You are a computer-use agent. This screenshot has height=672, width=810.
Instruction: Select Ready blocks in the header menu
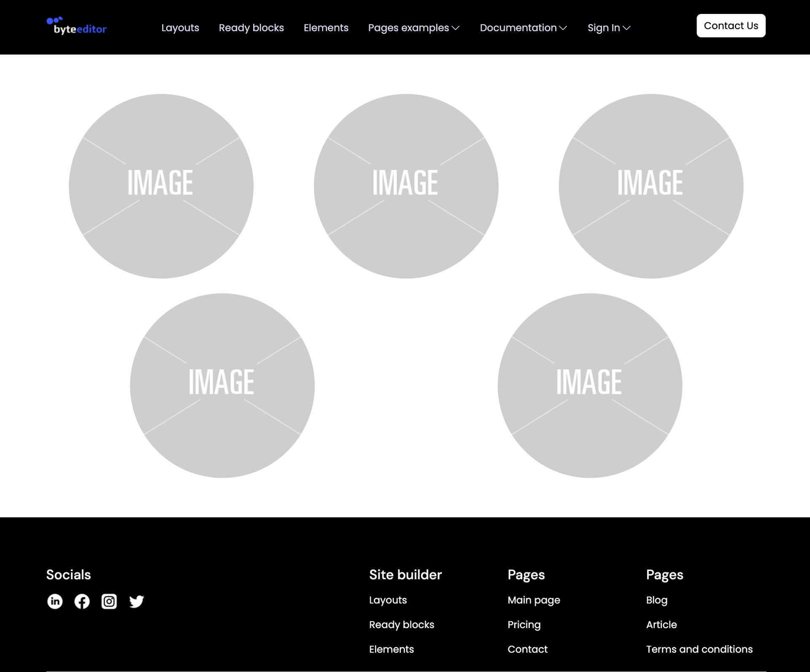[251, 28]
